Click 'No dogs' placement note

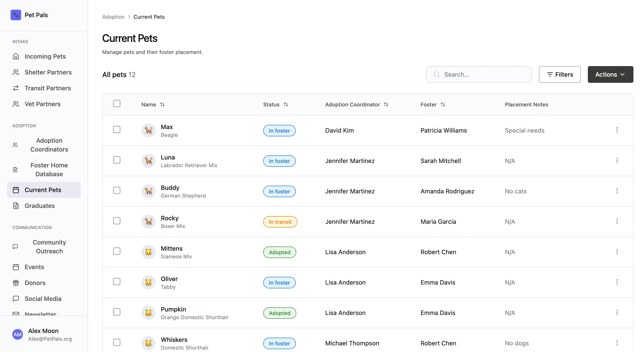coord(517,343)
